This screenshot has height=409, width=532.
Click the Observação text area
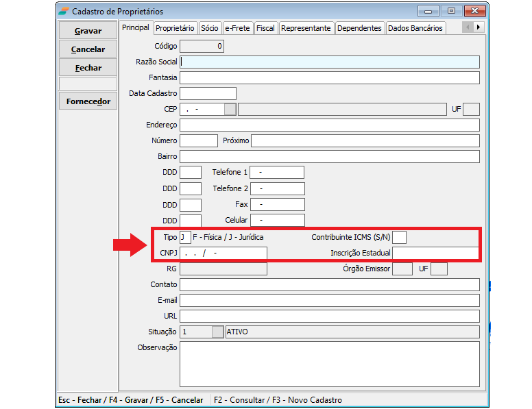pos(329,364)
